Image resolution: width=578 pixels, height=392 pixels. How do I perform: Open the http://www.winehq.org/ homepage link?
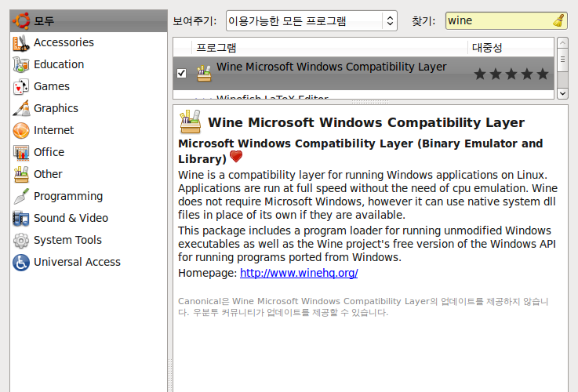click(x=299, y=273)
